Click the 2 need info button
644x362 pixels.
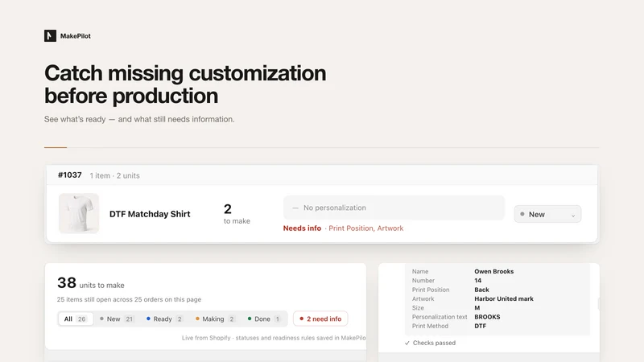320,319
